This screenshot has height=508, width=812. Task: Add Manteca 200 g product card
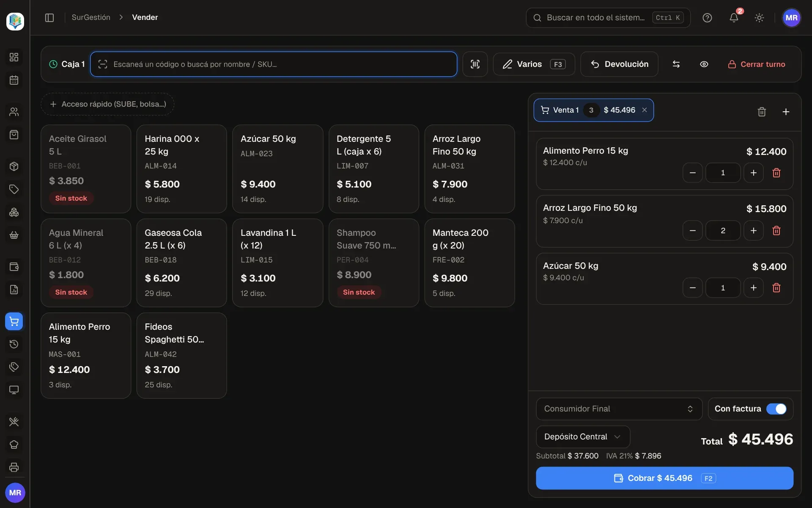[x=469, y=263]
